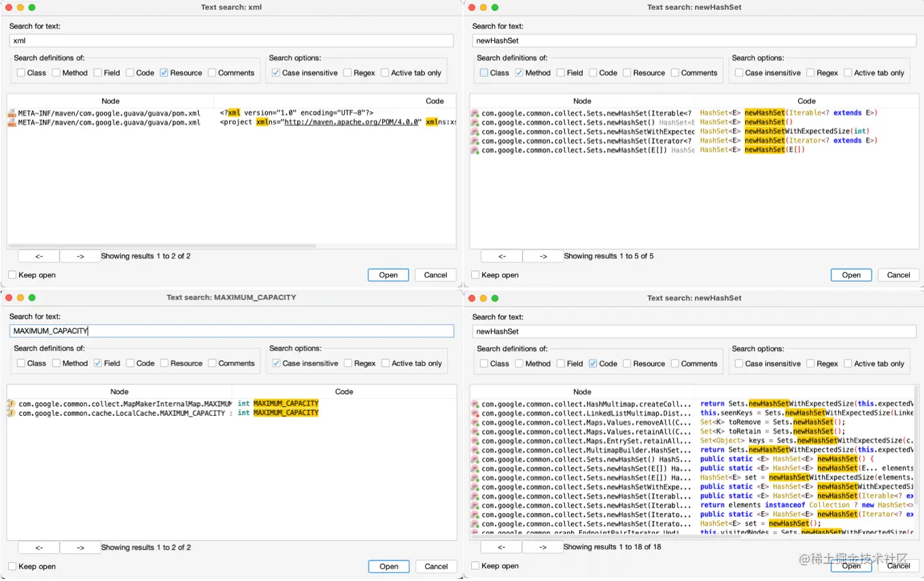Focus the search field containing MAXIMUM_CAPACITY
The height and width of the screenshot is (581, 924).
[231, 331]
